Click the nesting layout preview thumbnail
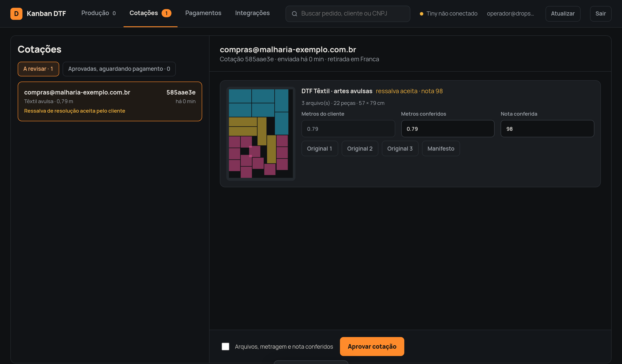The width and height of the screenshot is (622, 364). 261,134
